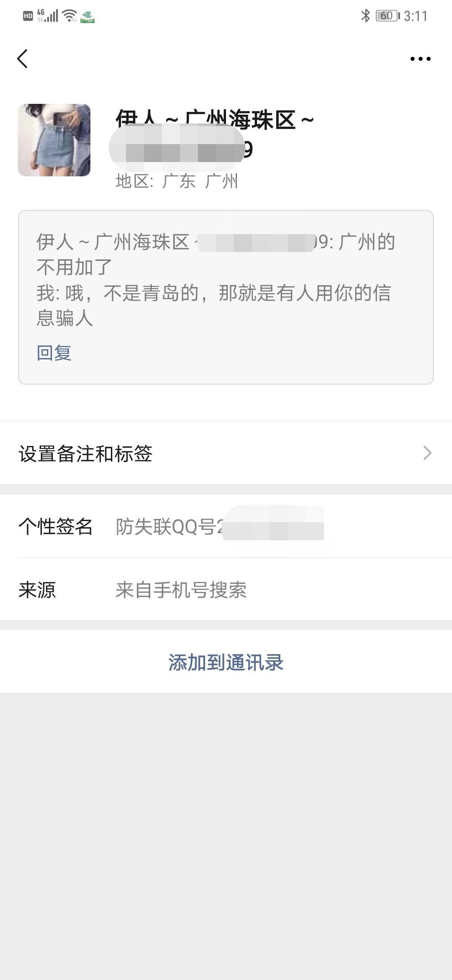Tap the back arrow icon
Screen dimensions: 452x980
point(23,59)
